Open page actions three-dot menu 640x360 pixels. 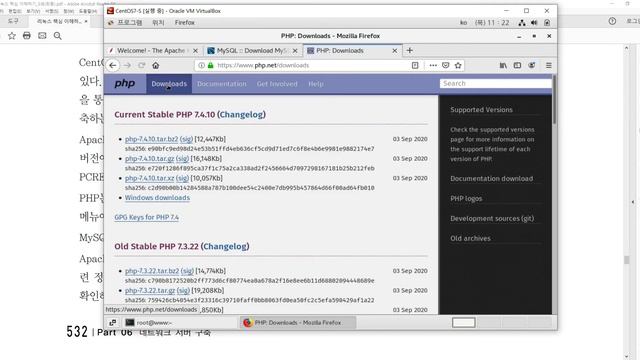tap(433, 65)
